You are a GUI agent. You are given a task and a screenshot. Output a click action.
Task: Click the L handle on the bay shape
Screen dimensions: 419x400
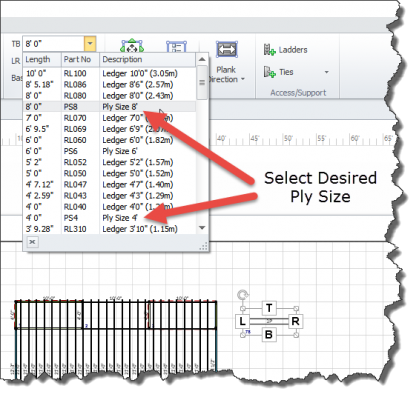[242, 321]
